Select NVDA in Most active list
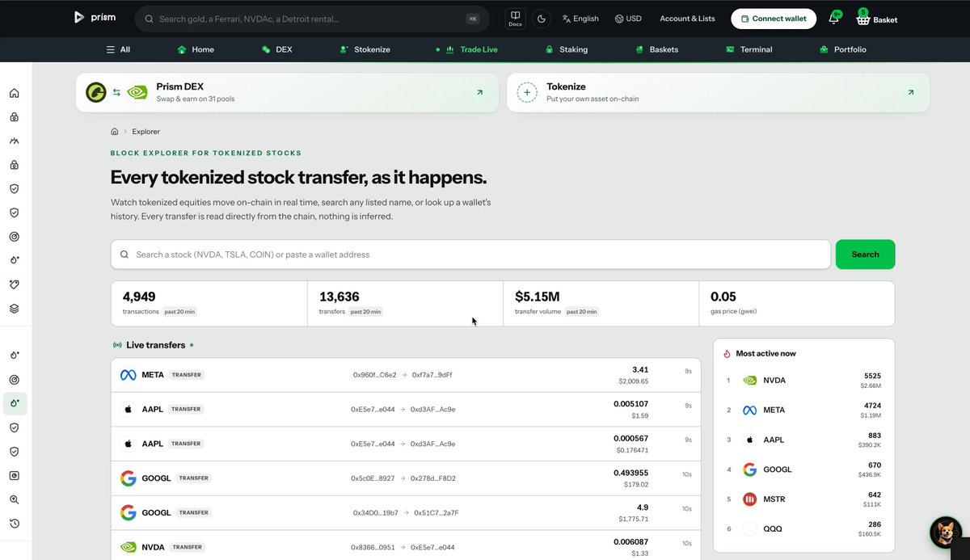The image size is (970, 560). (x=803, y=381)
